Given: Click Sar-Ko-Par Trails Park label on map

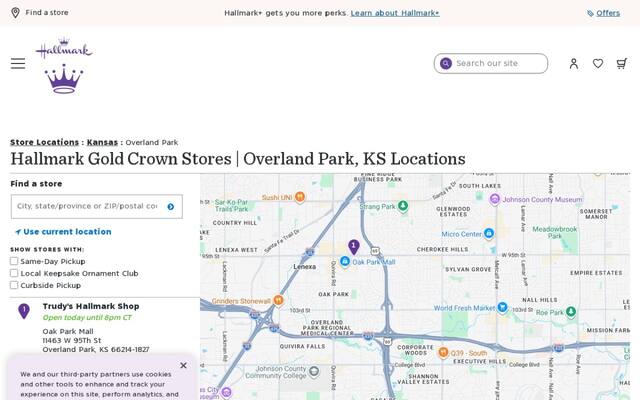Looking at the screenshot, I should pyautogui.click(x=231, y=205).
